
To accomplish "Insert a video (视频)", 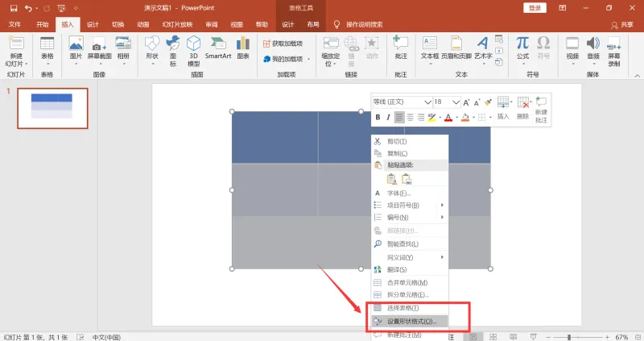I will tap(572, 51).
